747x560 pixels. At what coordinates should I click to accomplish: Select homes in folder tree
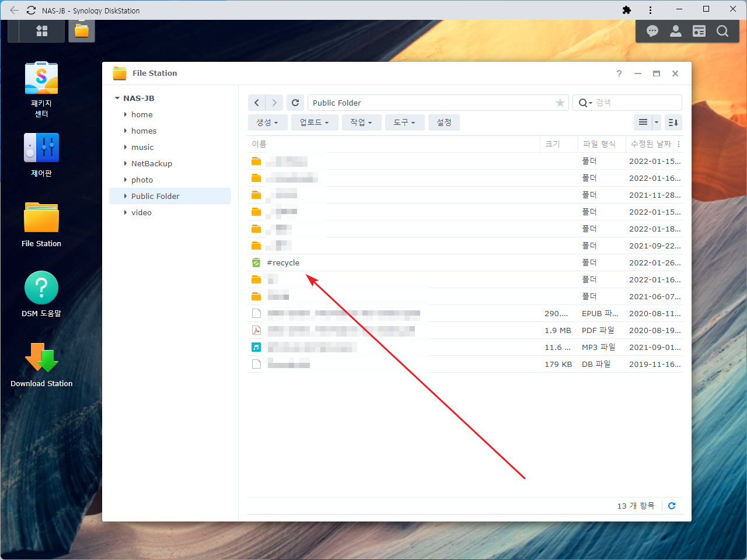(x=144, y=131)
